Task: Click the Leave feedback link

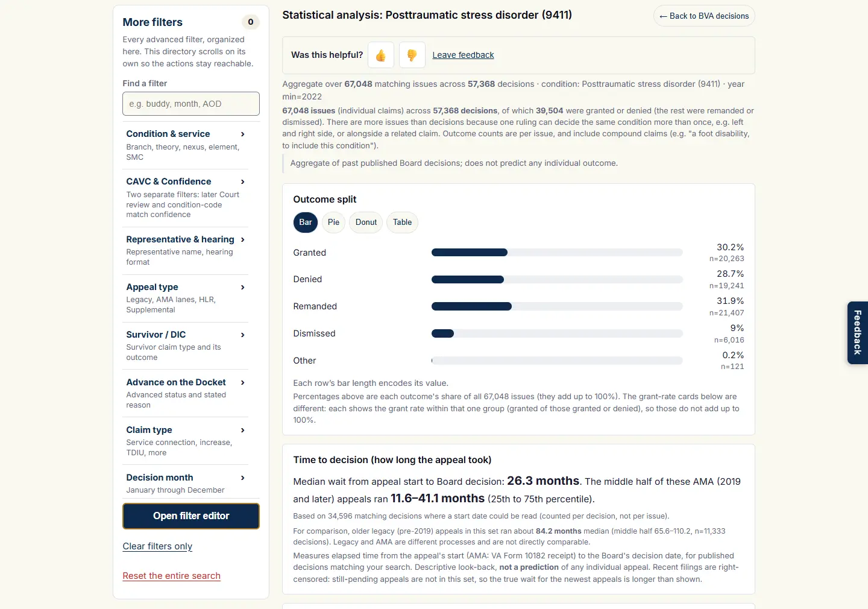Action: (x=463, y=55)
